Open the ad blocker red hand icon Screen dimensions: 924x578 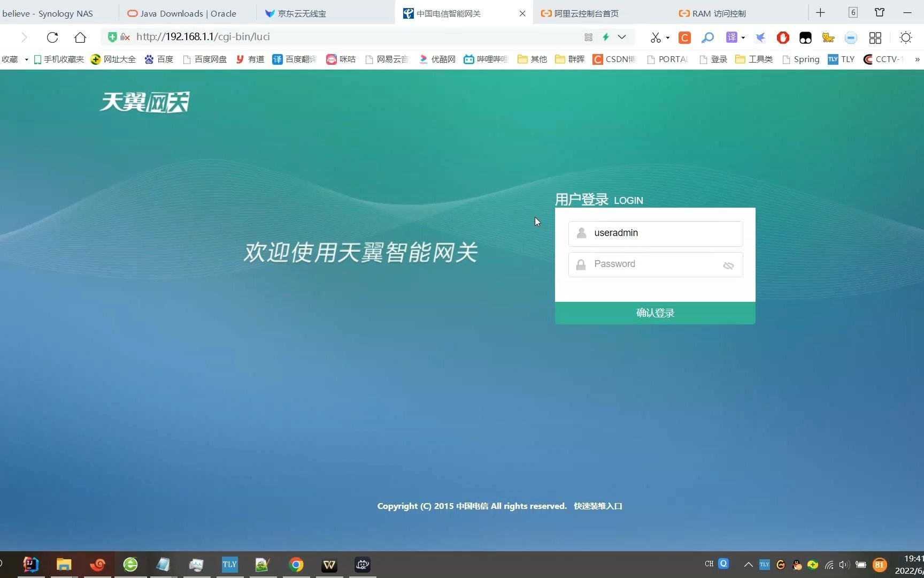[x=782, y=37]
